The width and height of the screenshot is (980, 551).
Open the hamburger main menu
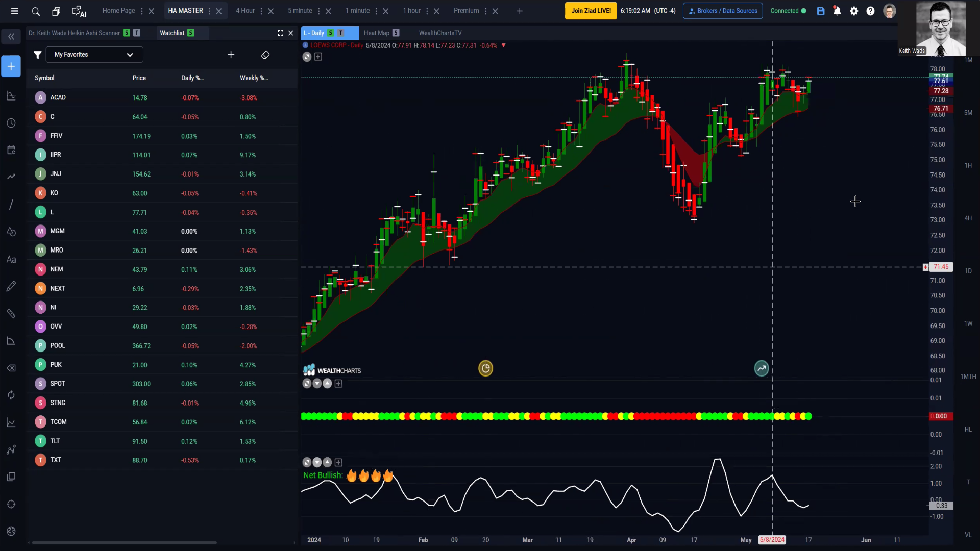coord(14,11)
